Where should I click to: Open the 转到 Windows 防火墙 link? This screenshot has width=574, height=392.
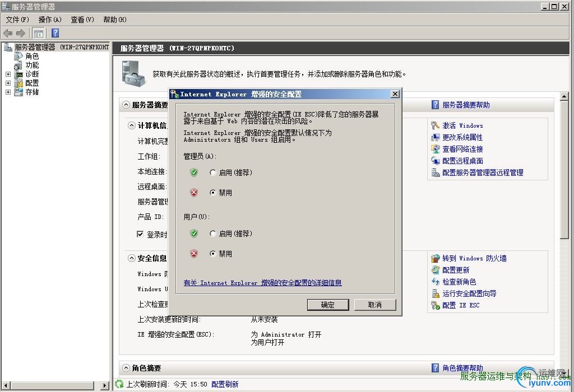click(x=474, y=258)
